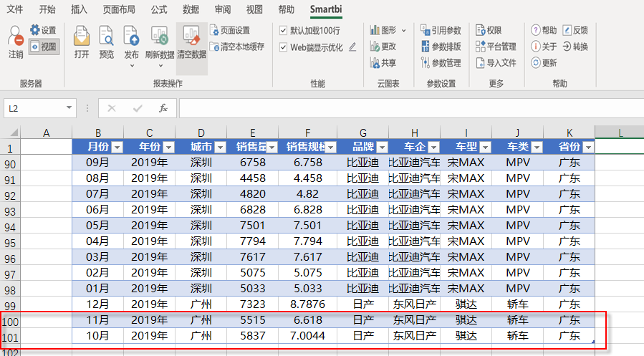644x356 pixels.
Task: Switch to the 公式 ribbon tab
Action: (159, 9)
